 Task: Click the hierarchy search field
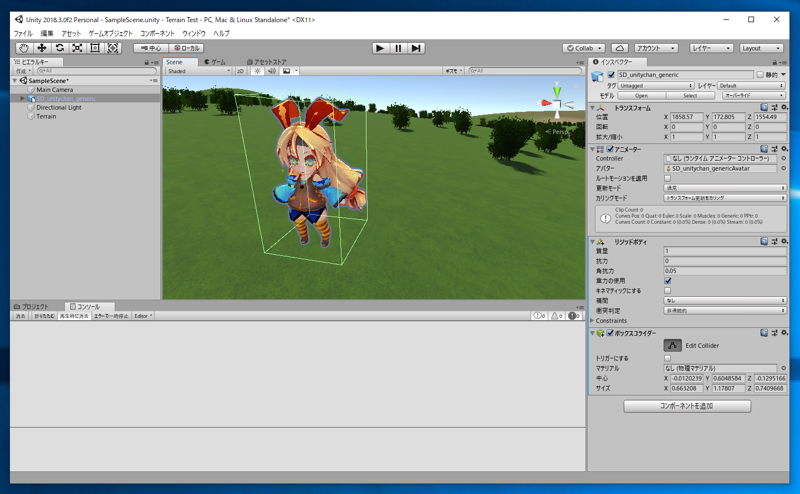click(96, 71)
